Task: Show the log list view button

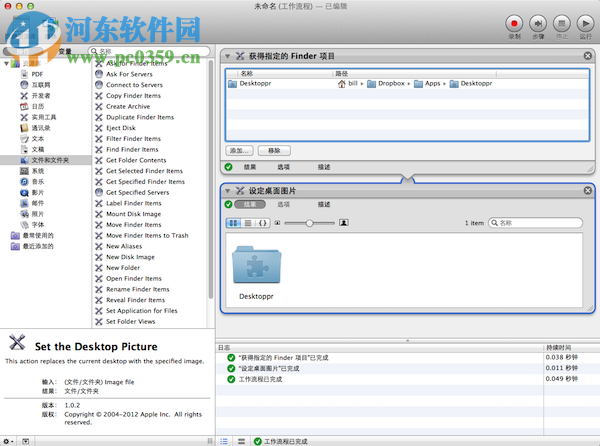Action: coord(224,441)
